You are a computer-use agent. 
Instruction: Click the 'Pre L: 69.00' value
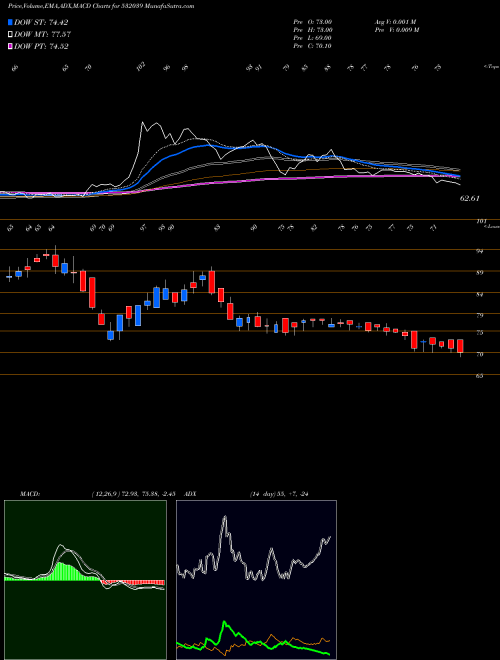[313, 38]
